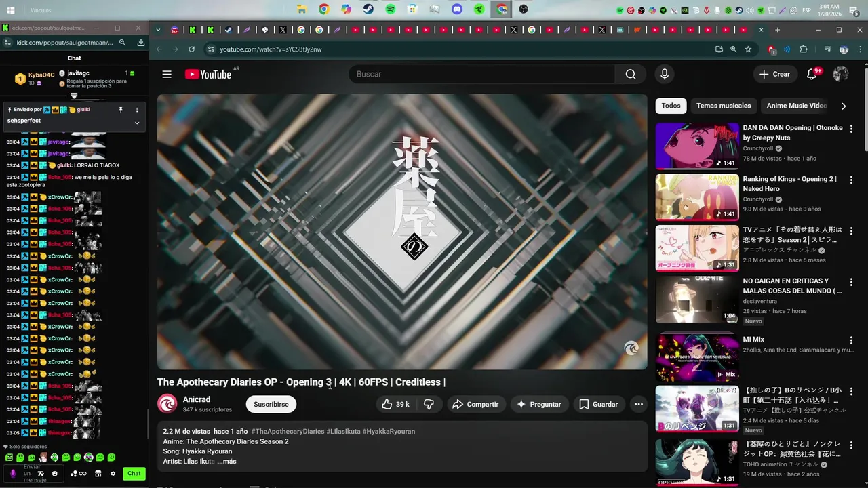Open the 7TV emote menu in chat
The image size is (868, 488).
pos(42,473)
